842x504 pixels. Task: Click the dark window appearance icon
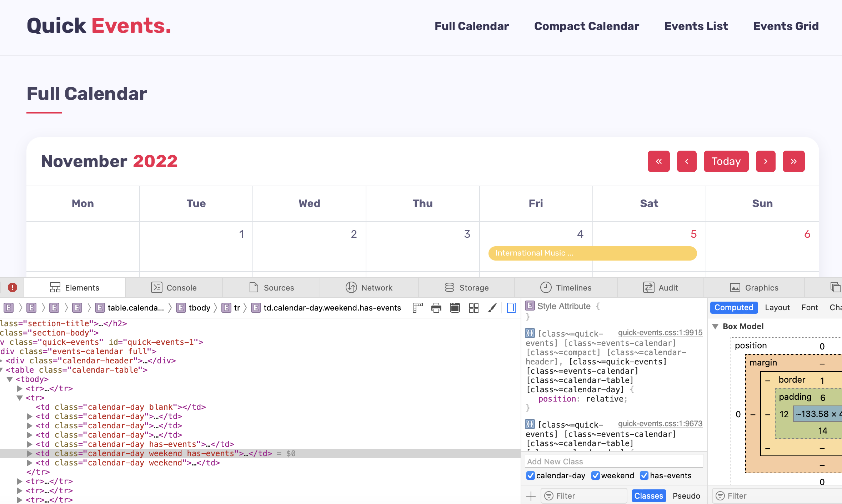[x=455, y=308]
